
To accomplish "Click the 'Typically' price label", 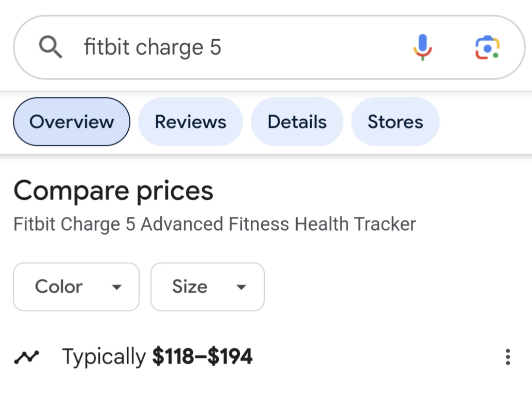I will coord(104,357).
